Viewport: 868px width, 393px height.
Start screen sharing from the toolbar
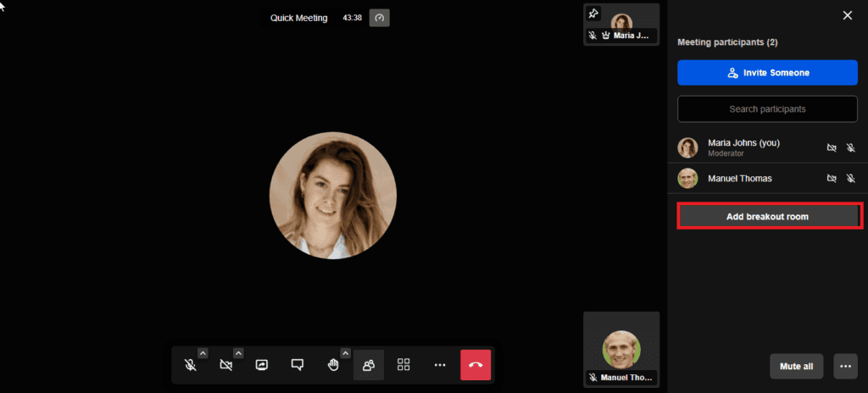pyautogui.click(x=262, y=365)
